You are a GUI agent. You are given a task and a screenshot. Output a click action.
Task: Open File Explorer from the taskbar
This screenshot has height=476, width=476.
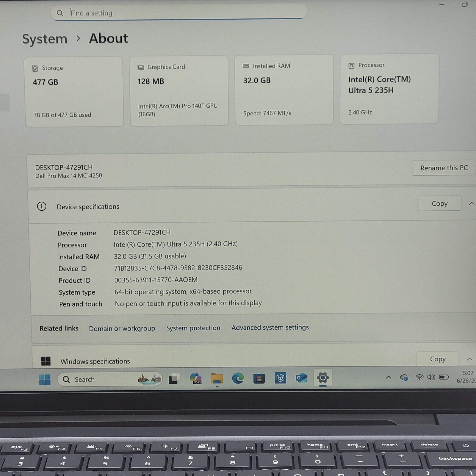(217, 378)
